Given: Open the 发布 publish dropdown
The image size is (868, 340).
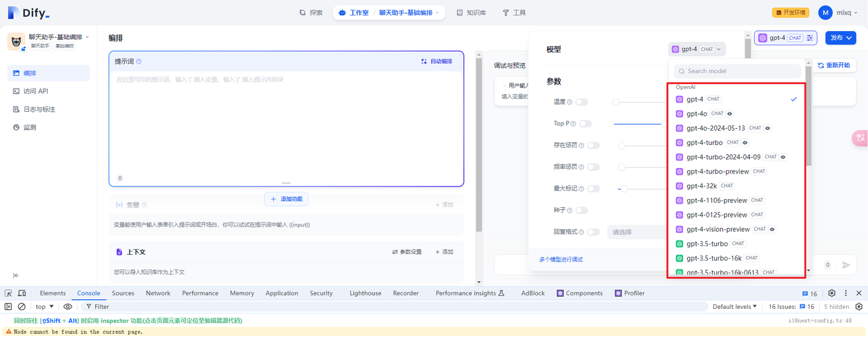Looking at the screenshot, I should tap(841, 38).
